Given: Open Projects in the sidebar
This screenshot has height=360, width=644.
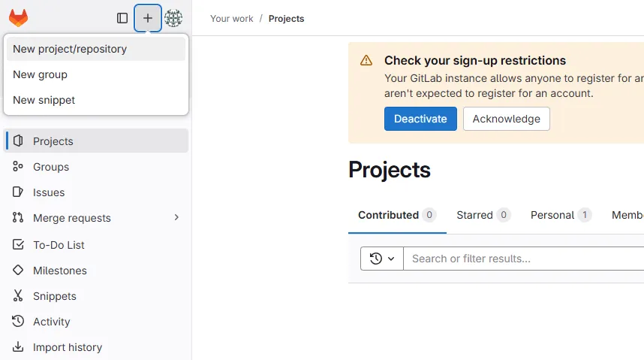Looking at the screenshot, I should (x=53, y=141).
